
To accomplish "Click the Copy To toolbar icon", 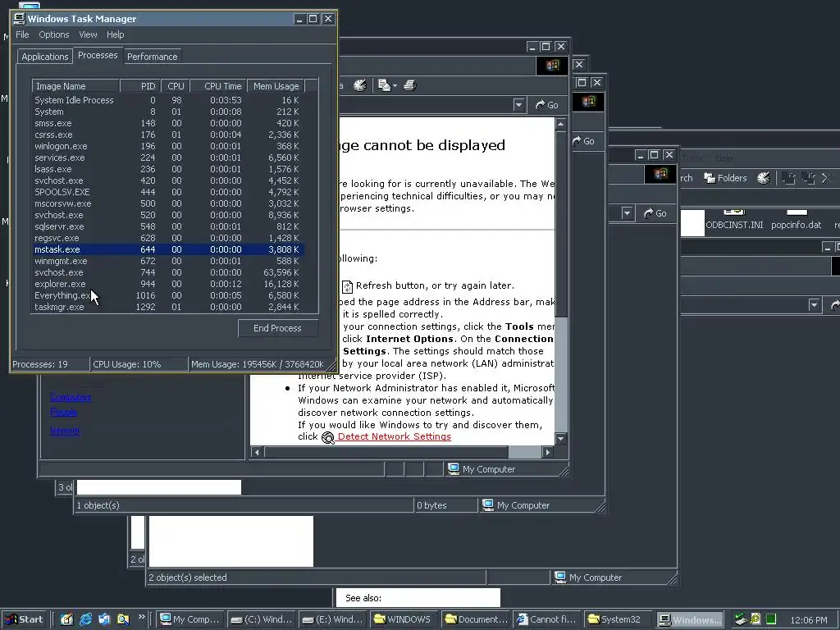I will [808, 178].
